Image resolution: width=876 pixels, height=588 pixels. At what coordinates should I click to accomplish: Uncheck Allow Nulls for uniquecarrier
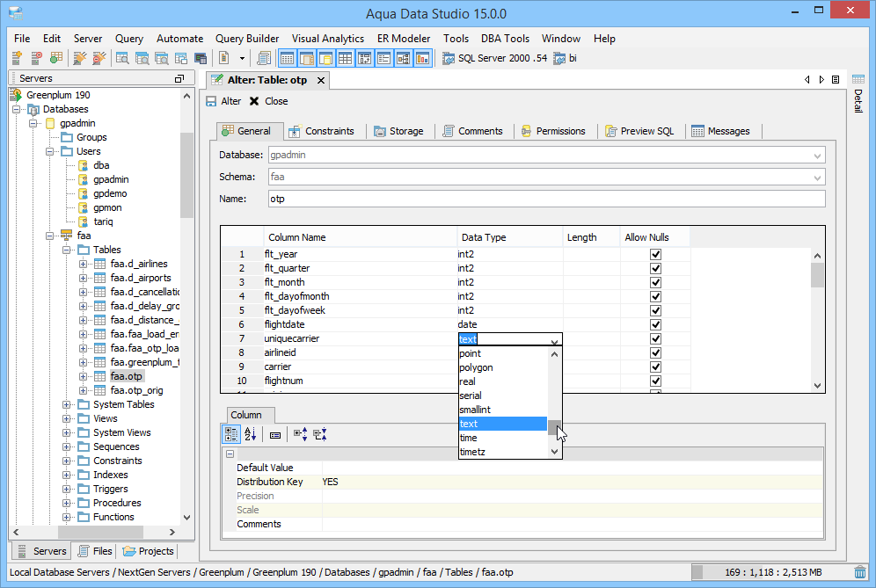click(x=656, y=339)
